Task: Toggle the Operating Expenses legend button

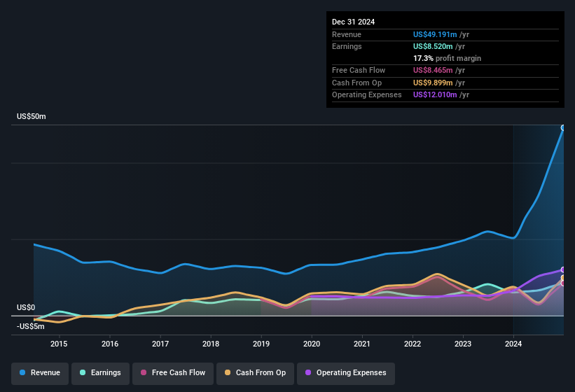Action: point(346,373)
